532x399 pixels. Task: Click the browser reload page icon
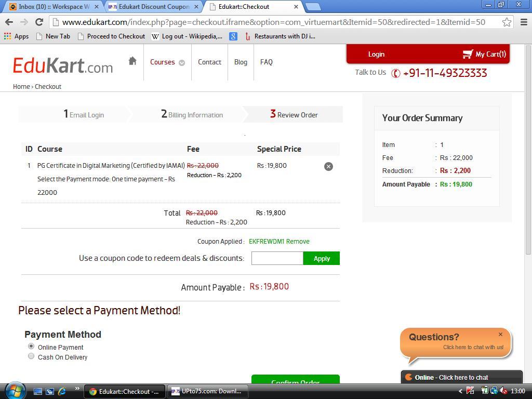[39, 22]
